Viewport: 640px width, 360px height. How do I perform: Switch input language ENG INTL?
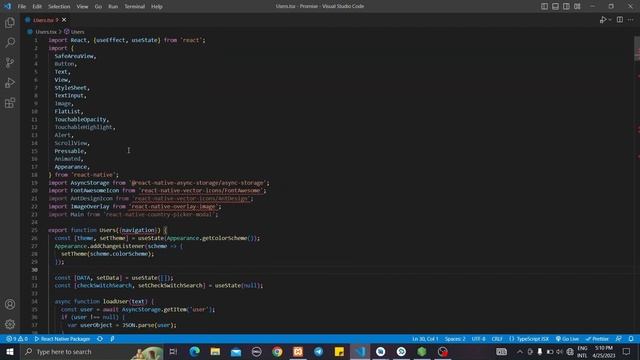click(x=582, y=351)
